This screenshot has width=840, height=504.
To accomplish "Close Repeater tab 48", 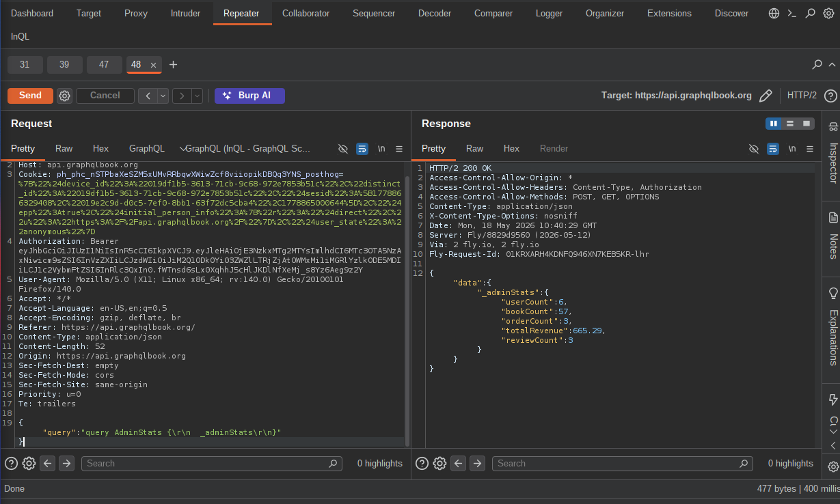I will [x=153, y=65].
